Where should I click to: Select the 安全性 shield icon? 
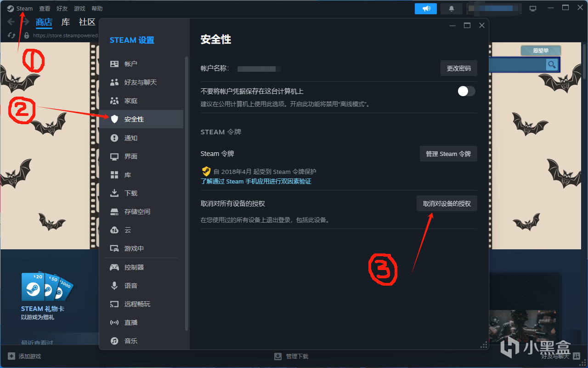(x=114, y=119)
